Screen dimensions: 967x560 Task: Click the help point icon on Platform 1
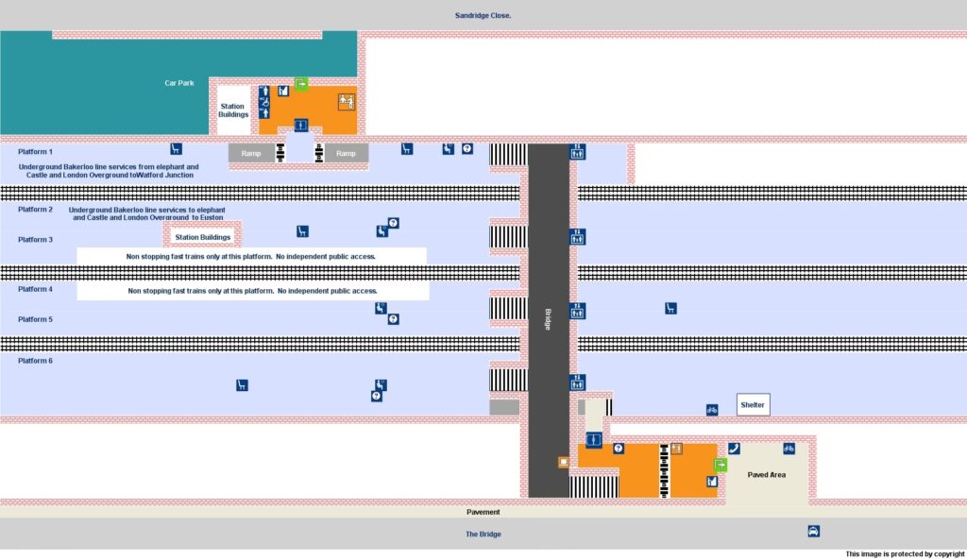point(467,148)
